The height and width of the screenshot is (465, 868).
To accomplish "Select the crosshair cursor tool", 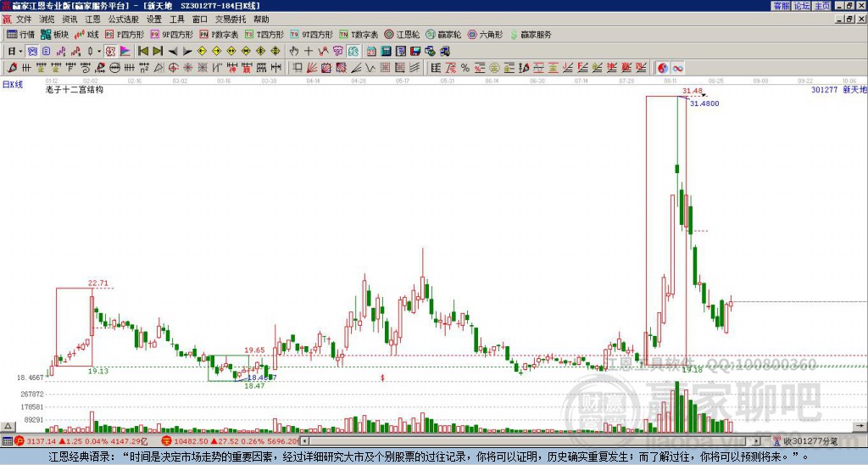I will (309, 52).
